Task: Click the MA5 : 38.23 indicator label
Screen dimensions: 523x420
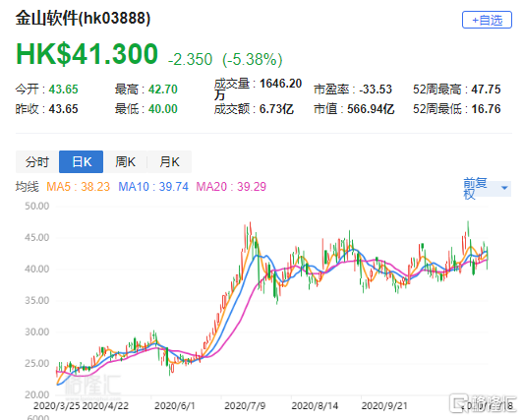Action: [78, 187]
